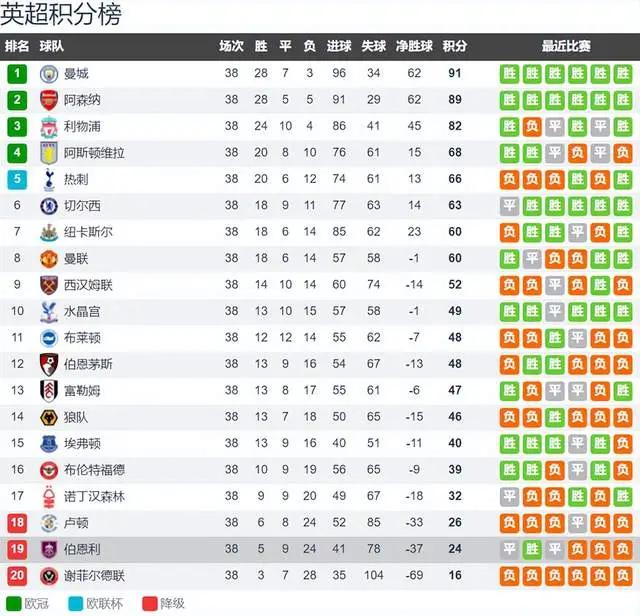This screenshot has height=616, width=640.
Task: Click the red 降级 legend swatch
Action: coord(150,604)
